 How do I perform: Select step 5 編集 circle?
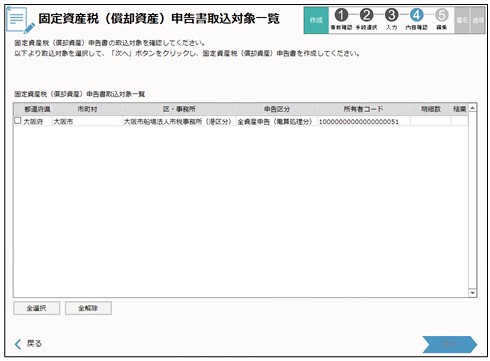tap(441, 15)
